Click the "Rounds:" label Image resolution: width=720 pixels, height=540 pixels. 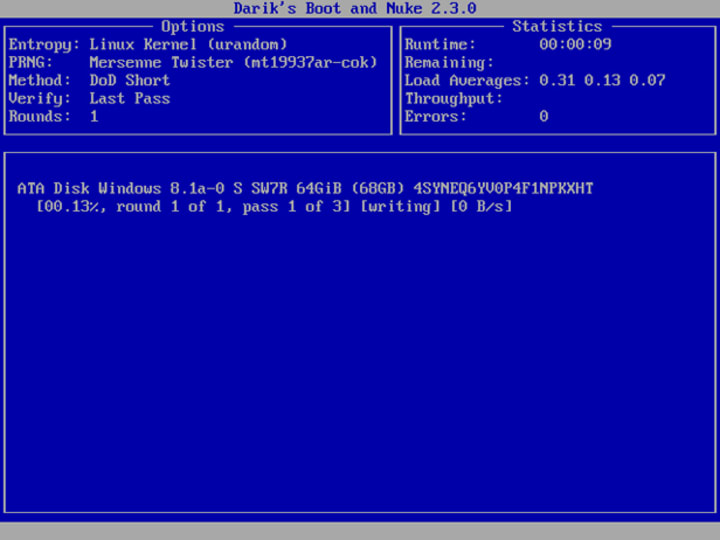pos(39,117)
